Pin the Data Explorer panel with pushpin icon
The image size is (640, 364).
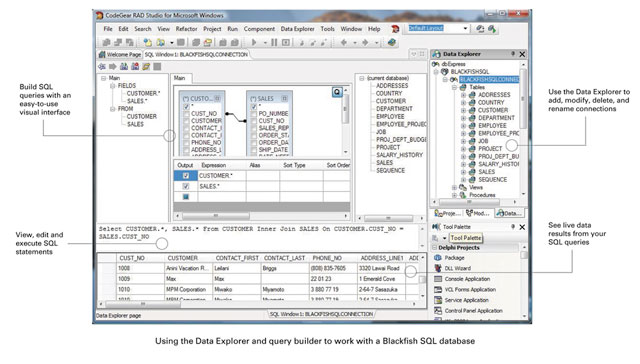coord(513,54)
